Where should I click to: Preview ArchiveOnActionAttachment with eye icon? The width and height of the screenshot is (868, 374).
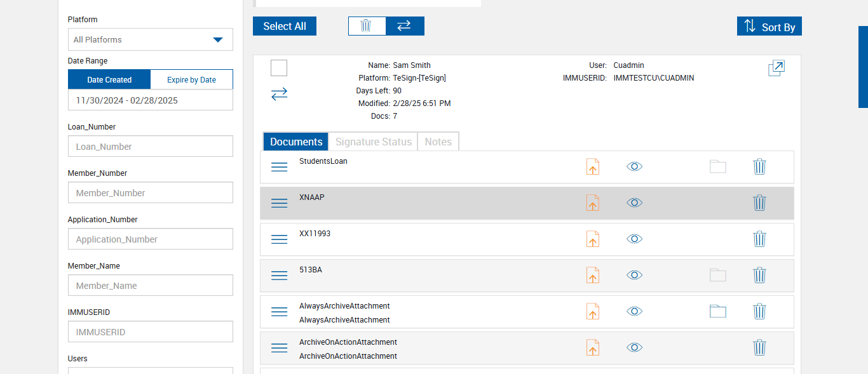pos(635,348)
